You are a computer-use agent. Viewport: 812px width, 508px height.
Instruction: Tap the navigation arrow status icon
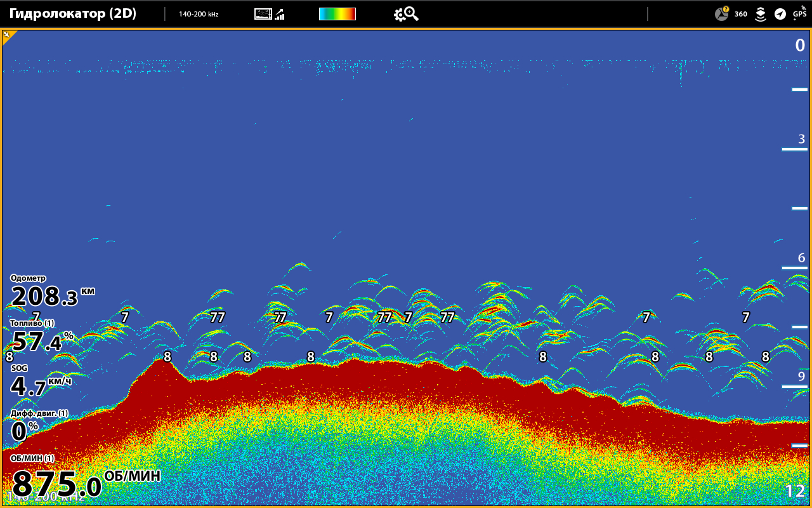pyautogui.click(x=780, y=14)
